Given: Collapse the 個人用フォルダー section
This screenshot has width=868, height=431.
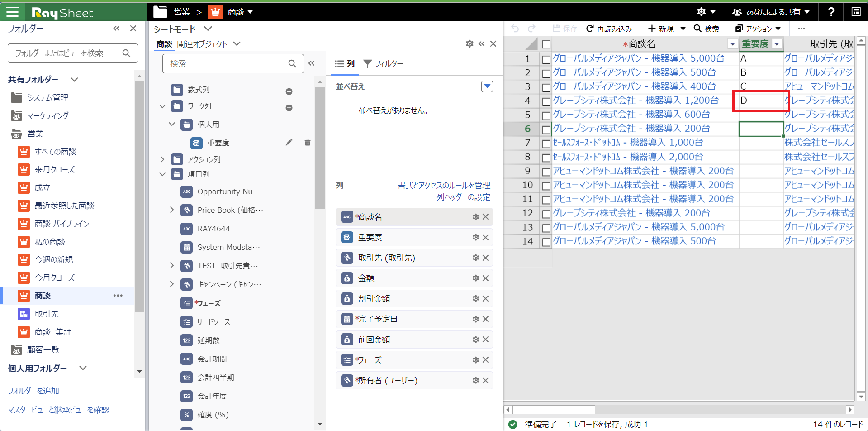Looking at the screenshot, I should tap(83, 368).
